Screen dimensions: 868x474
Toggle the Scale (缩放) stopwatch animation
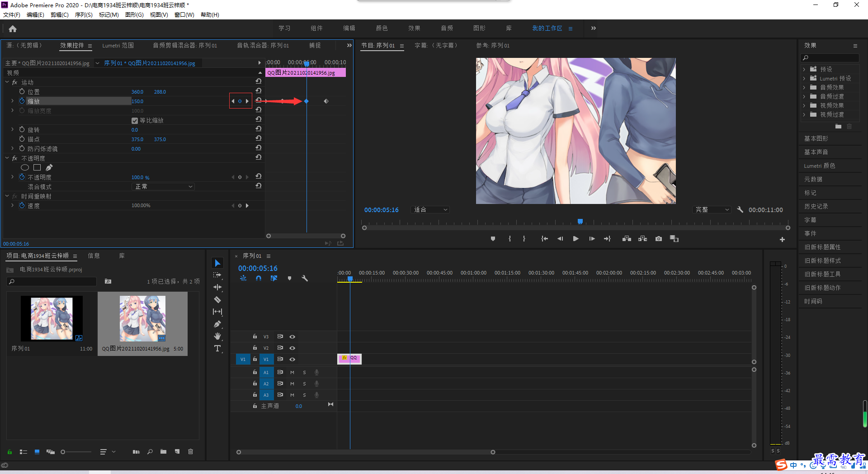click(x=22, y=101)
